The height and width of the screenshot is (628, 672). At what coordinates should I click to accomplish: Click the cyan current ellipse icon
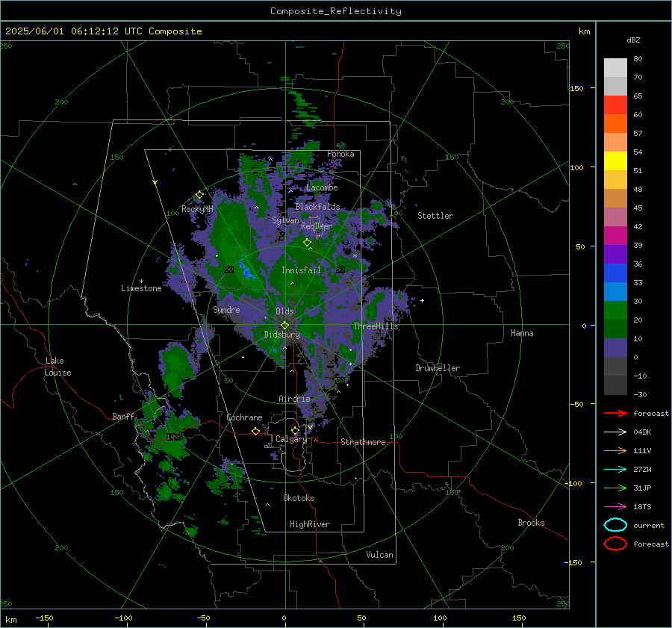click(615, 525)
